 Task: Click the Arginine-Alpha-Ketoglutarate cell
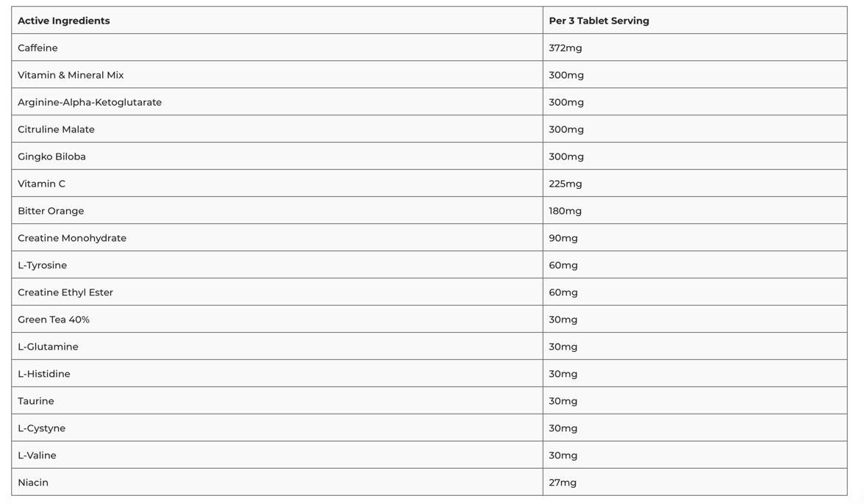pyautogui.click(x=277, y=102)
